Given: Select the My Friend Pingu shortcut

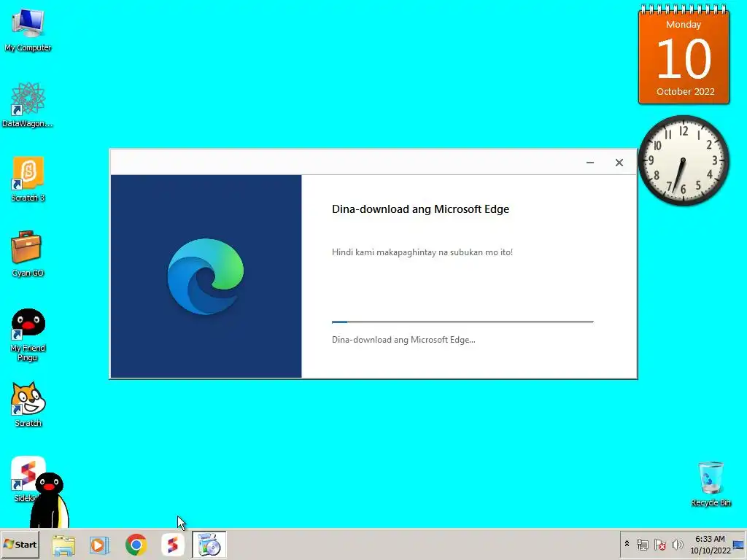Looking at the screenshot, I should tap(28, 335).
